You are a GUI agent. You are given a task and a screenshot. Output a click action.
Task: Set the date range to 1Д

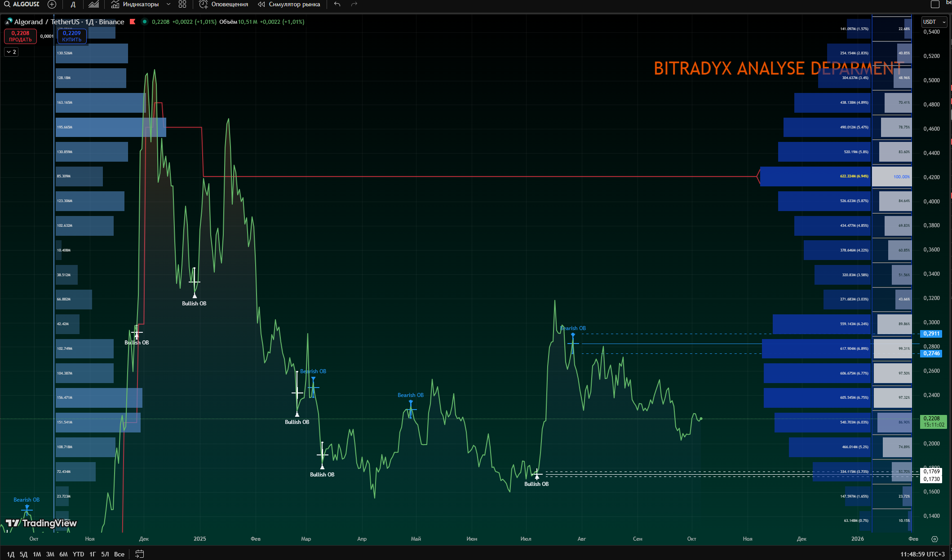(10, 554)
